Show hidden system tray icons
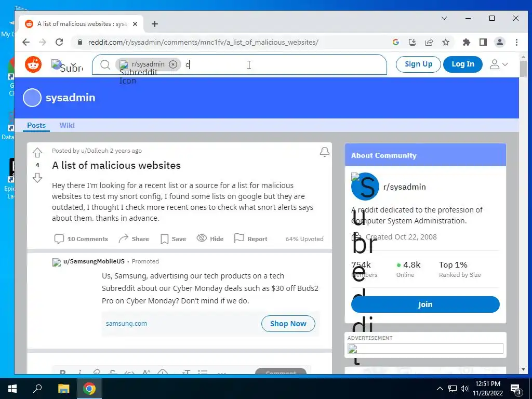532x399 pixels. [x=440, y=389]
